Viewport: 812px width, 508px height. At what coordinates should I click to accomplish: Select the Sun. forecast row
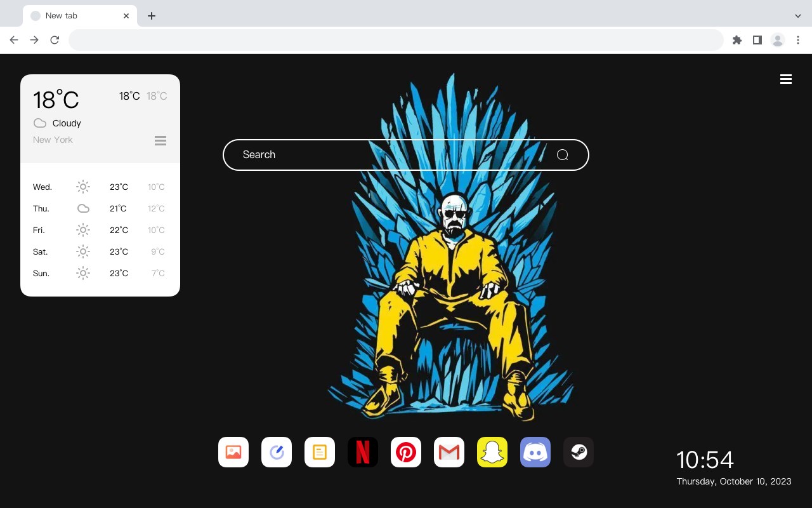(100, 273)
